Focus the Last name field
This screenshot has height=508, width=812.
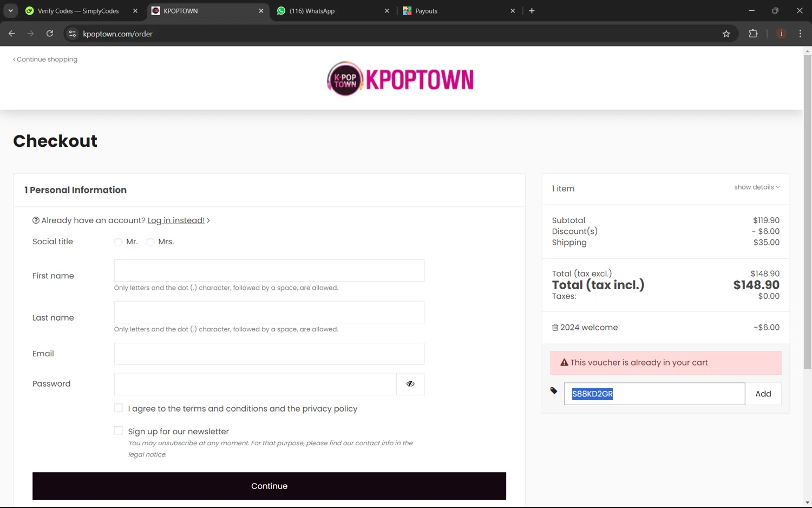(269, 312)
